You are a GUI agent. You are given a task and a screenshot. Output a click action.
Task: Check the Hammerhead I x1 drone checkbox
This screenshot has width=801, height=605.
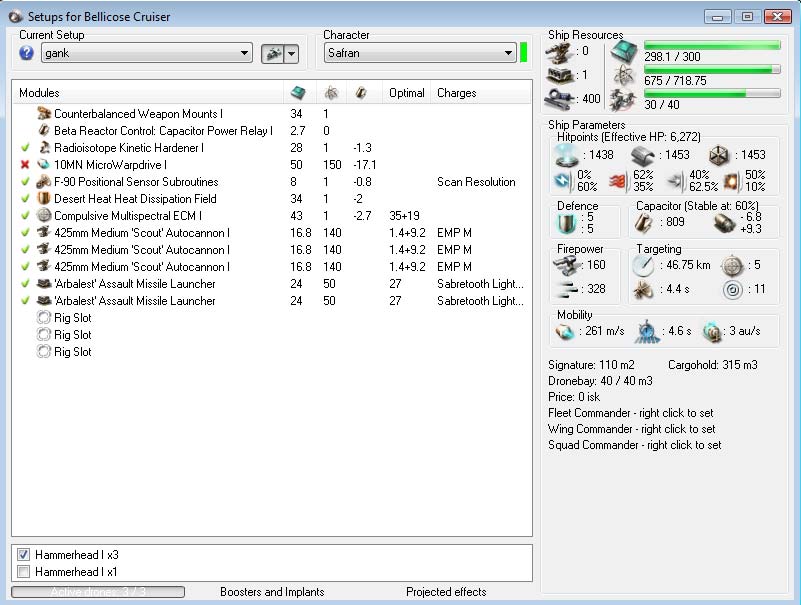(23, 572)
